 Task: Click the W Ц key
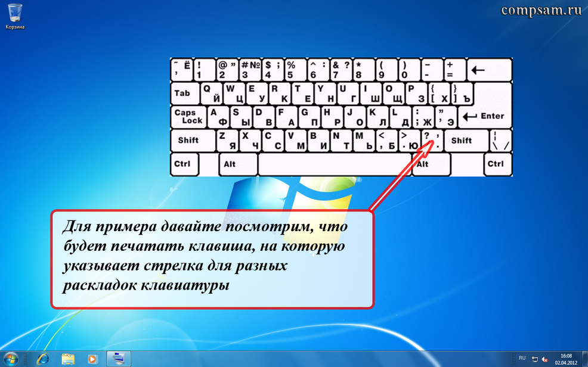pyautogui.click(x=234, y=94)
